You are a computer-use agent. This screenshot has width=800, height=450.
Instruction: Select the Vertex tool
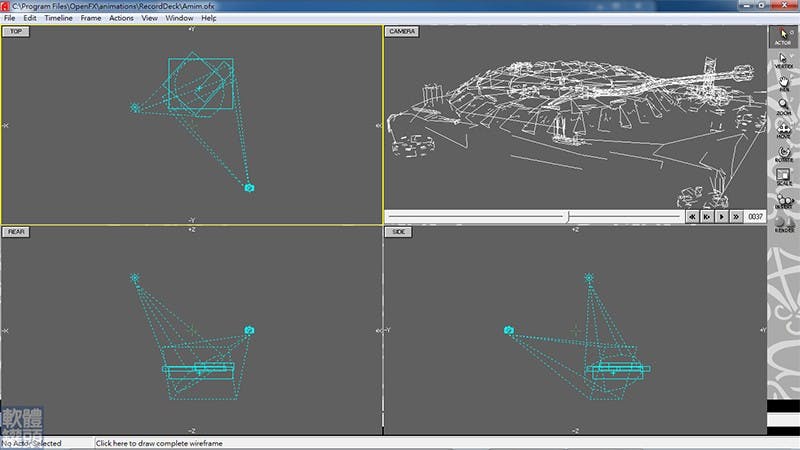pos(783,61)
